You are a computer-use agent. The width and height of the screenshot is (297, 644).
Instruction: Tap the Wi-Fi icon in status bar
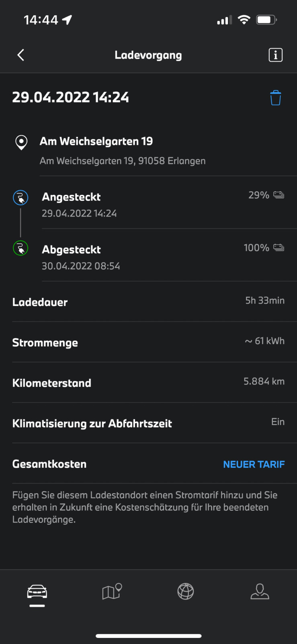point(244,20)
